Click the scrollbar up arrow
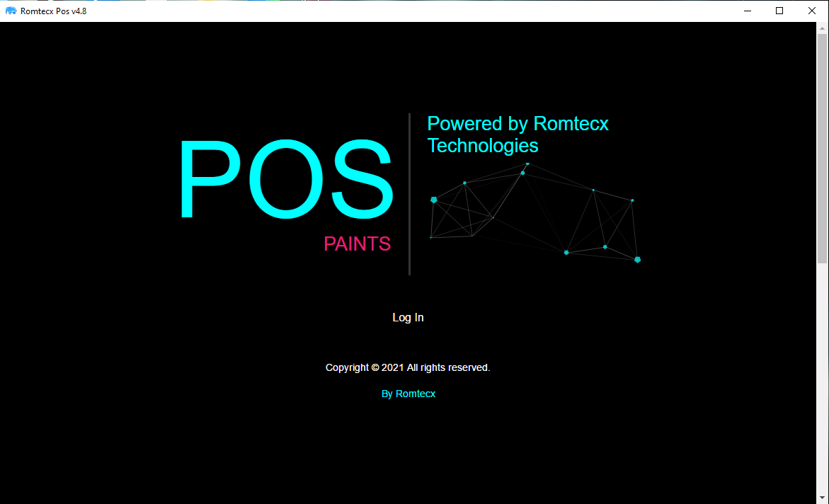The height and width of the screenshot is (504, 829). [823, 28]
